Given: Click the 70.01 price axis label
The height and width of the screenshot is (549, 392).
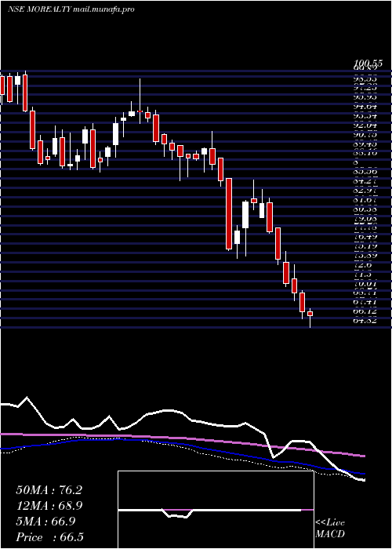Looking at the screenshot, I should (366, 283).
